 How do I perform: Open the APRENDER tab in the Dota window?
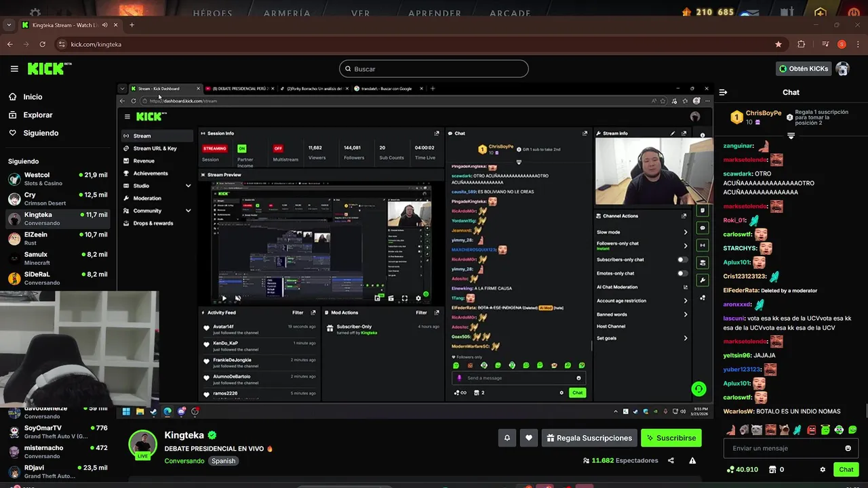click(435, 13)
